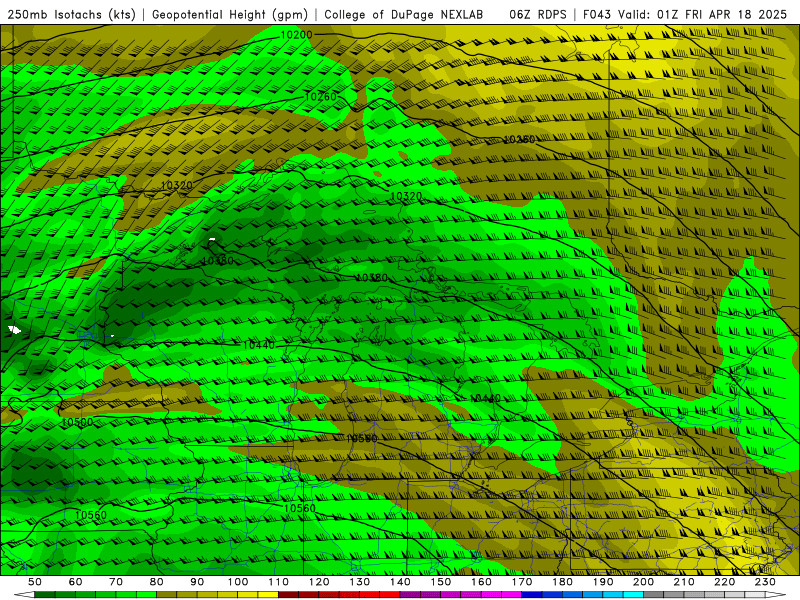Click the 200 value on the color scale
This screenshot has height=600, width=800.
pos(643,582)
